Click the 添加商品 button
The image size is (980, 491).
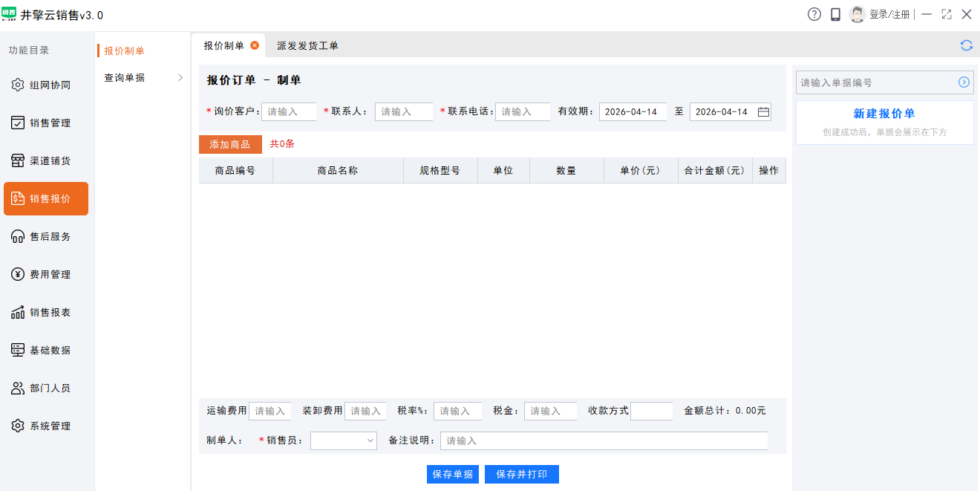[x=230, y=144]
